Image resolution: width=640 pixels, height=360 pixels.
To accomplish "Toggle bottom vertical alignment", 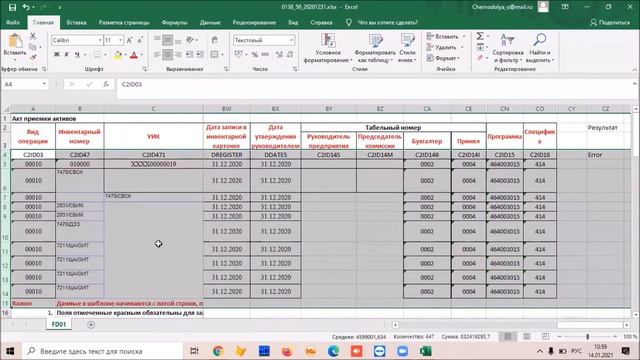I will 178,41.
